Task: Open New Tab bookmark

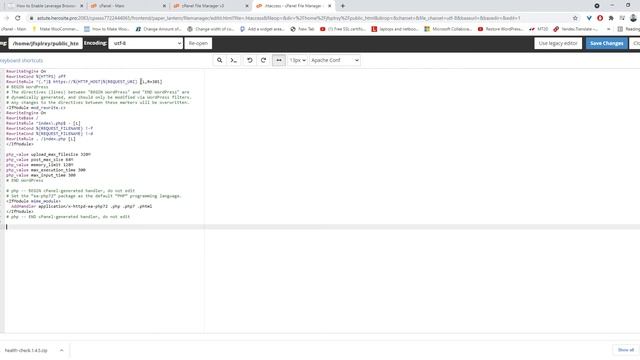Action: pos(302,29)
